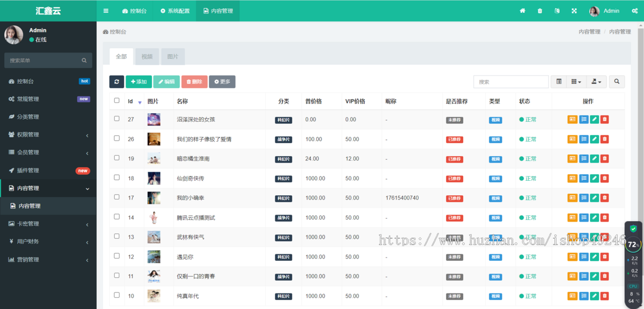Tick the checkbox for row Id 17

click(117, 197)
